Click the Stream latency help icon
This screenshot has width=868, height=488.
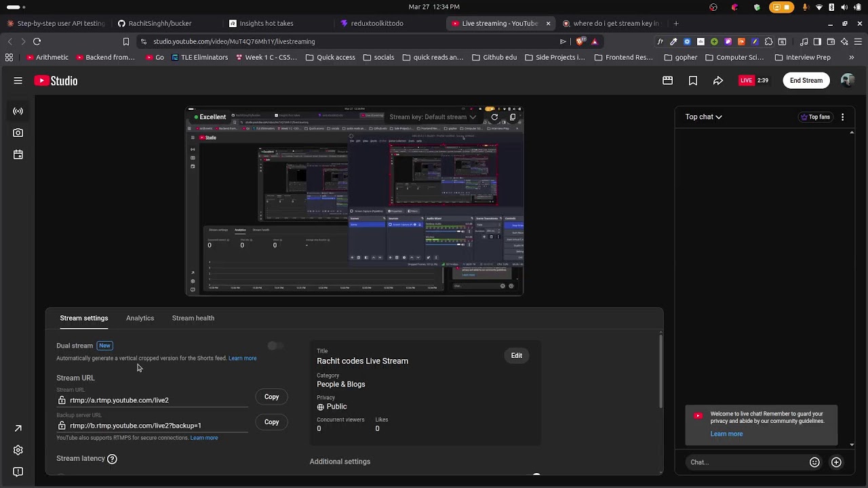[x=112, y=459]
